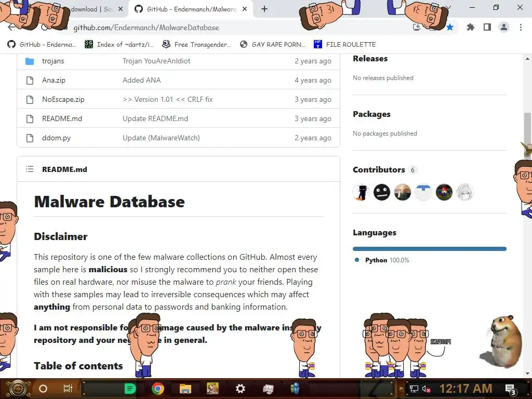Open black smiley face contributor avatar

[x=382, y=192]
